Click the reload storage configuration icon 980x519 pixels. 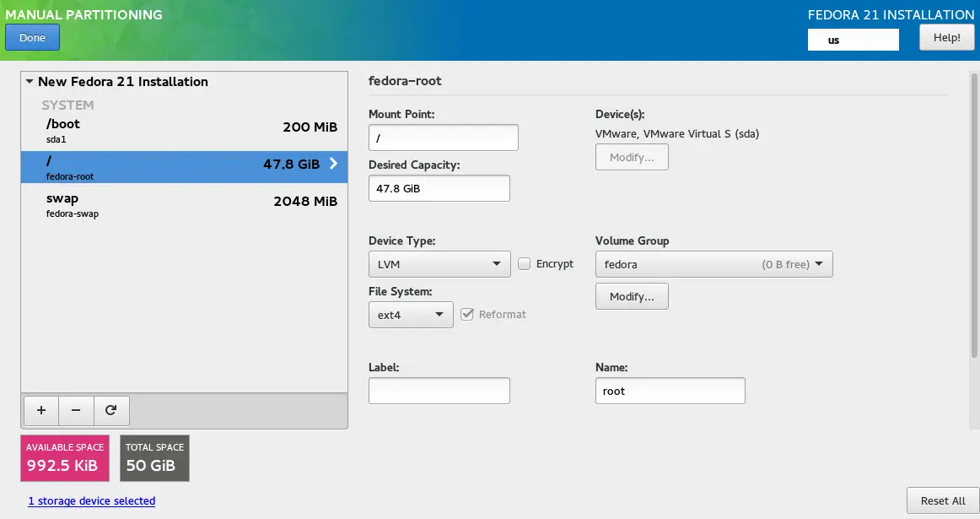coord(111,410)
